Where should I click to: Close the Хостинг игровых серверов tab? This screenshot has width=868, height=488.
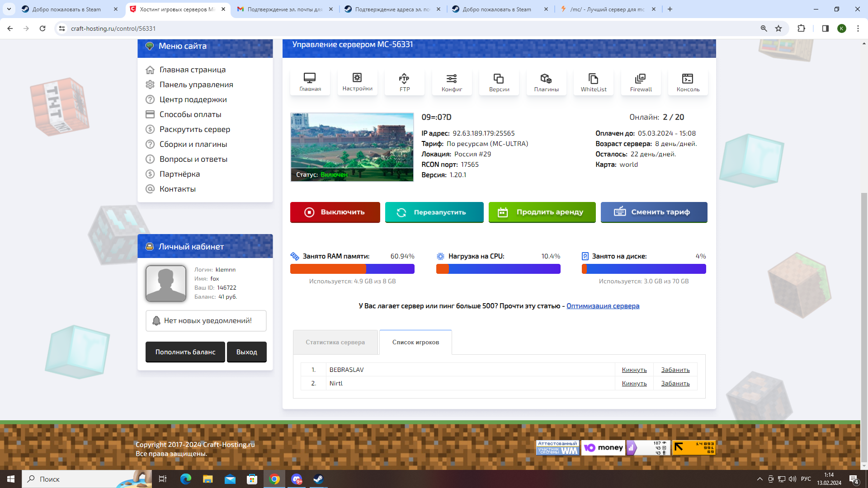tap(223, 9)
